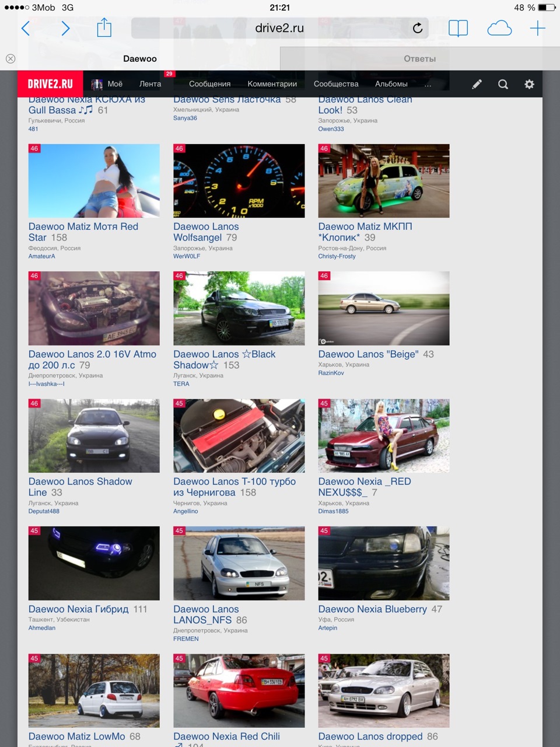Open the Лента feed menu
The image size is (560, 747).
(x=150, y=84)
